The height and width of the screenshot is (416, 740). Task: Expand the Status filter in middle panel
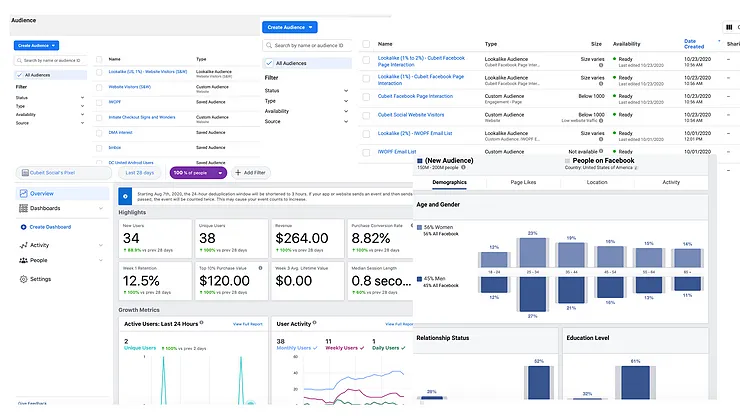click(x=307, y=91)
